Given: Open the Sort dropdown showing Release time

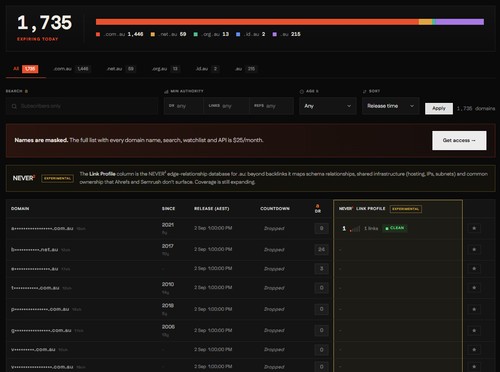Looking at the screenshot, I should coord(391,106).
